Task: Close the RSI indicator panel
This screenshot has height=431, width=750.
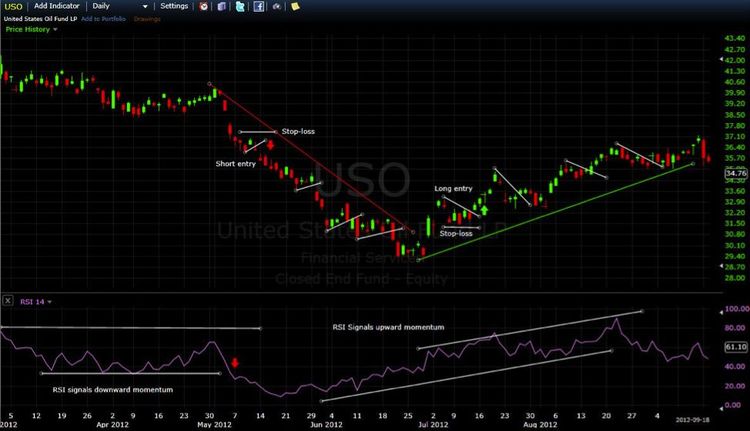Action: coord(8,301)
